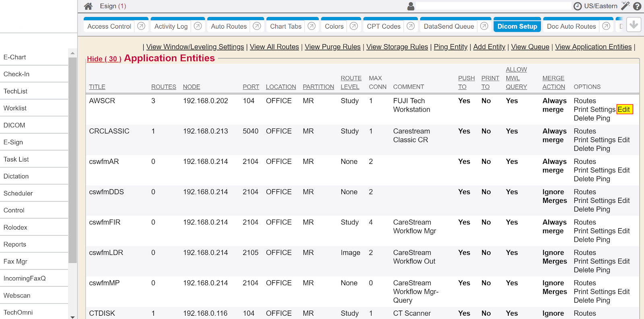Pop out the Access Control tab
Screen dimensions: 644x319
click(x=141, y=26)
